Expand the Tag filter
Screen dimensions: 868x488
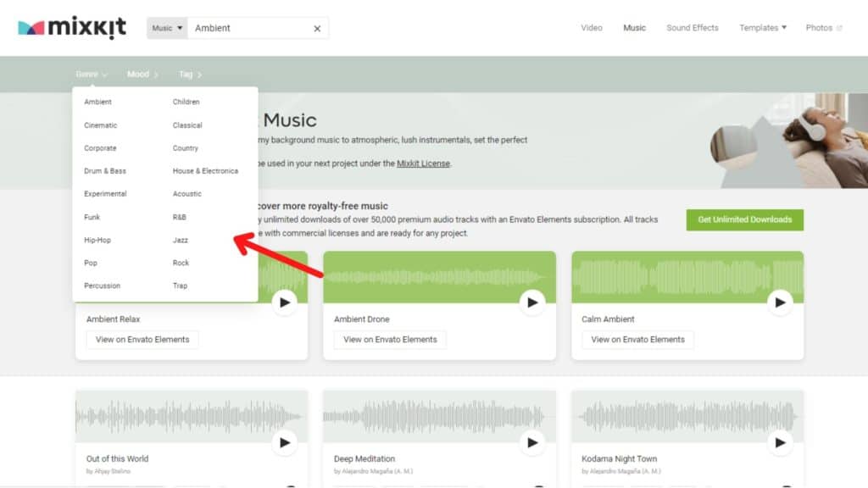coord(190,75)
